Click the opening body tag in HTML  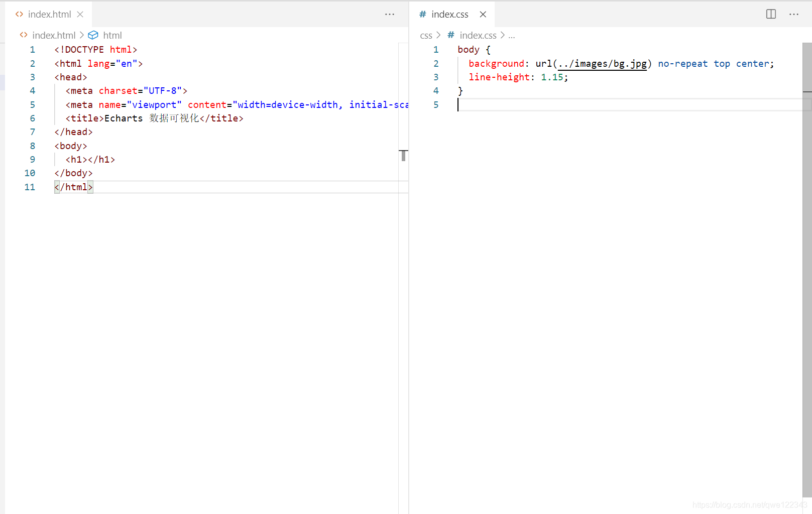click(71, 146)
